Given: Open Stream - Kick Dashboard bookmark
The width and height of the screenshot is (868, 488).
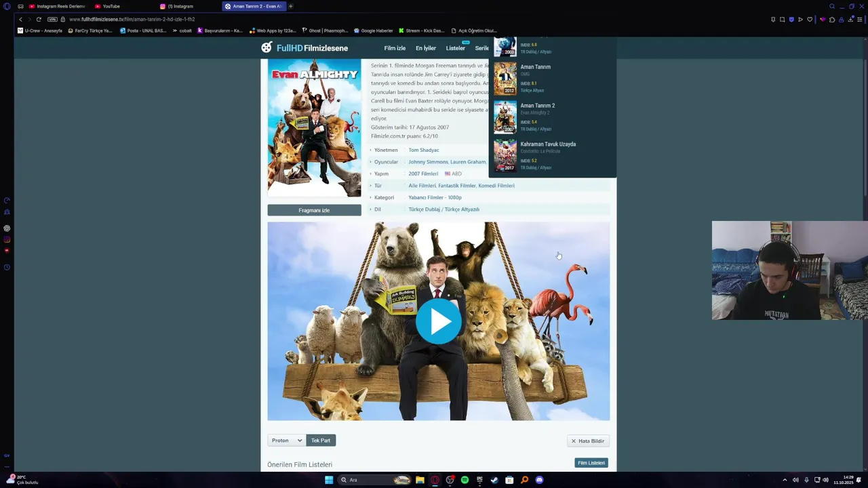Looking at the screenshot, I should (421, 30).
